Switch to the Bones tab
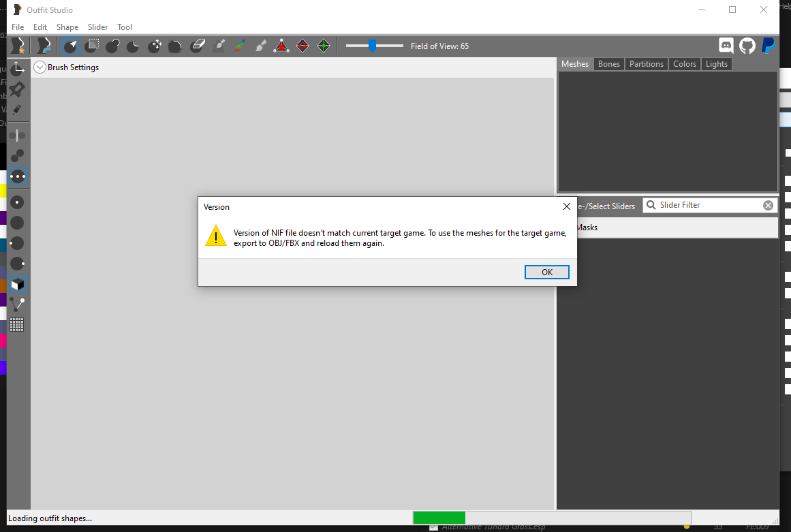The width and height of the screenshot is (791, 532). (609, 64)
